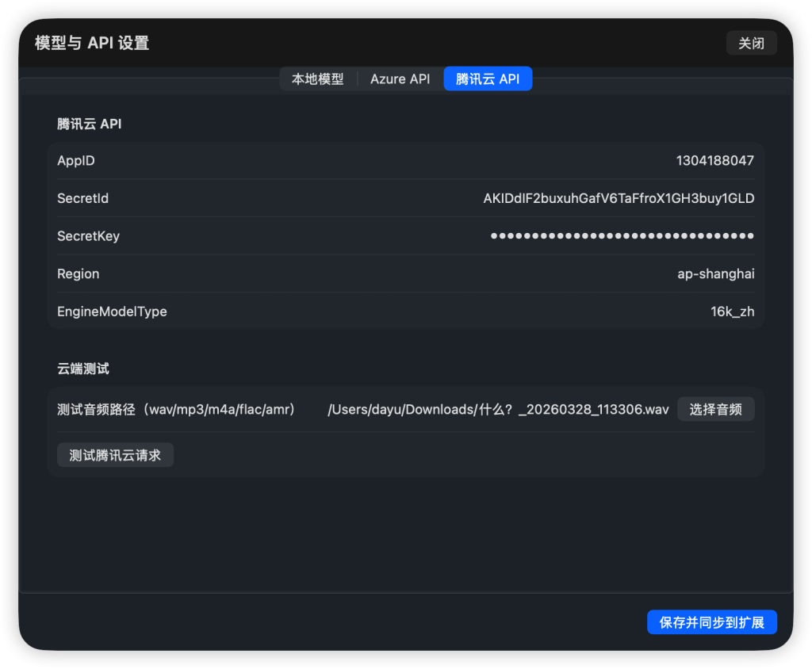Screen dimensions: 812x669
Task: Click the EngineModelType row label
Action: pyautogui.click(x=112, y=312)
